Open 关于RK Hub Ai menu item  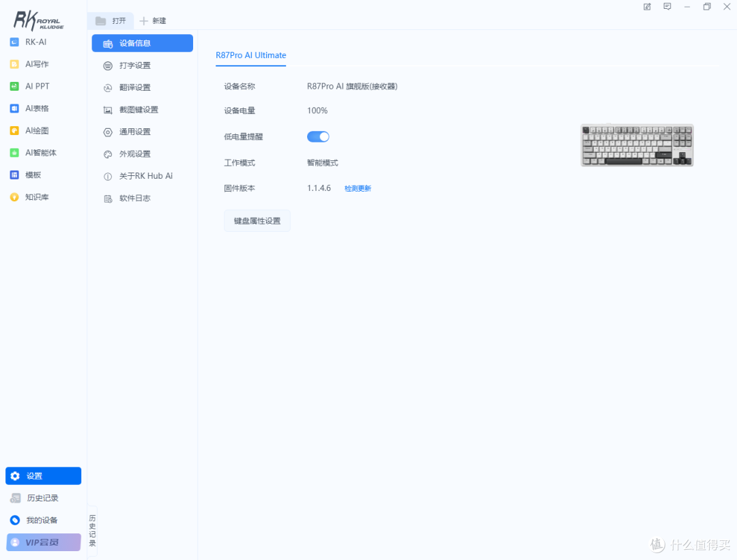click(143, 176)
